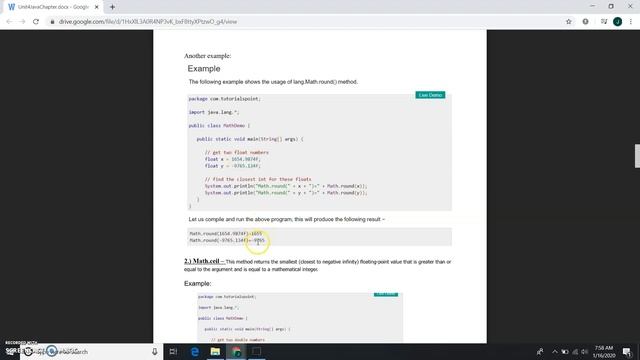This screenshot has height=360, width=640.
Task: Reload the current page
Action: [x=36, y=22]
